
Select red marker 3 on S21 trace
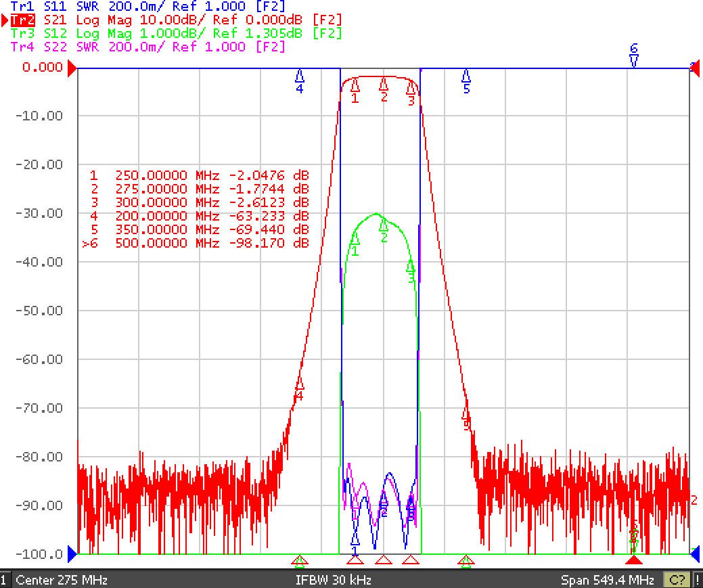411,93
